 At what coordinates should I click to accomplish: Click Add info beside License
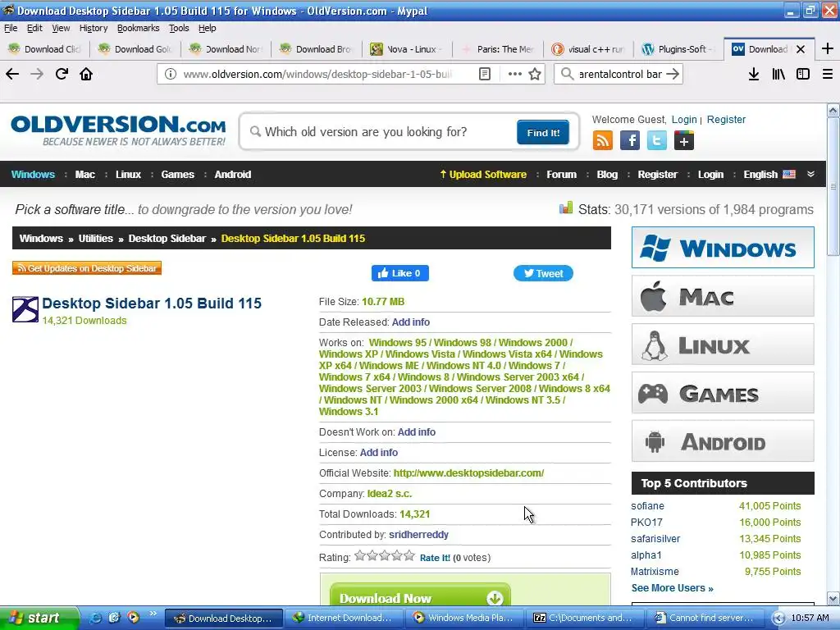[x=379, y=453]
